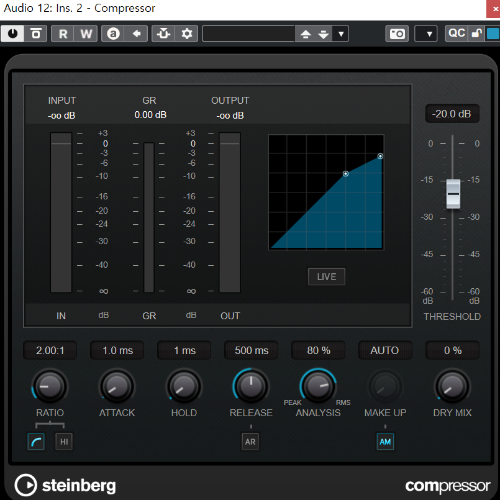
Task: Take plugin snapshot with camera icon
Action: [x=397, y=34]
